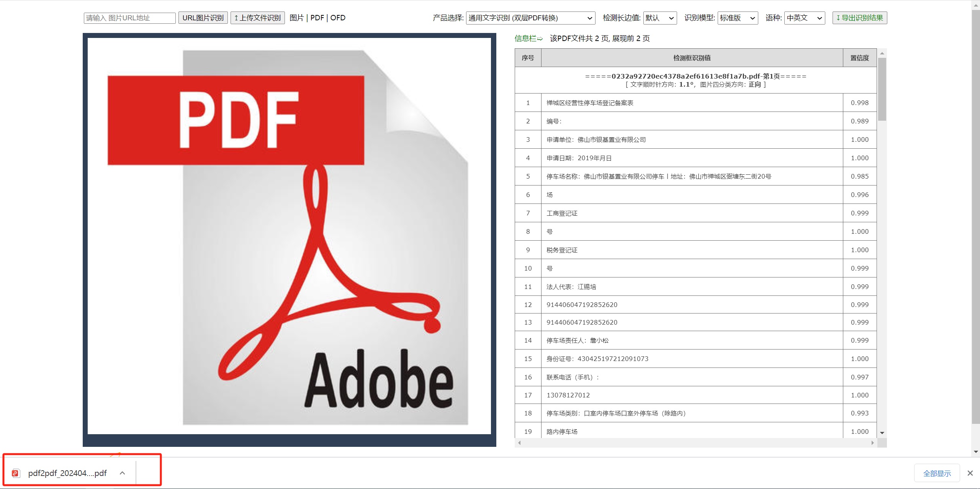
Task: Open the 产品选择 dropdown
Action: 530,18
